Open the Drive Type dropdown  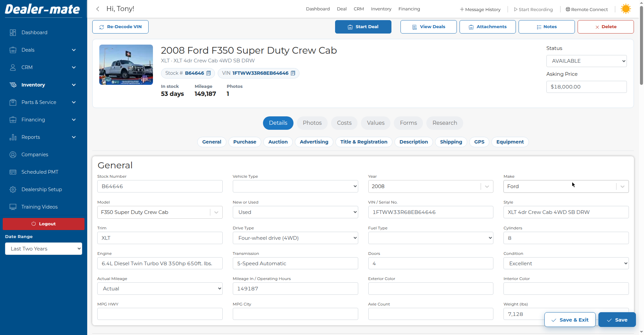[x=295, y=238]
